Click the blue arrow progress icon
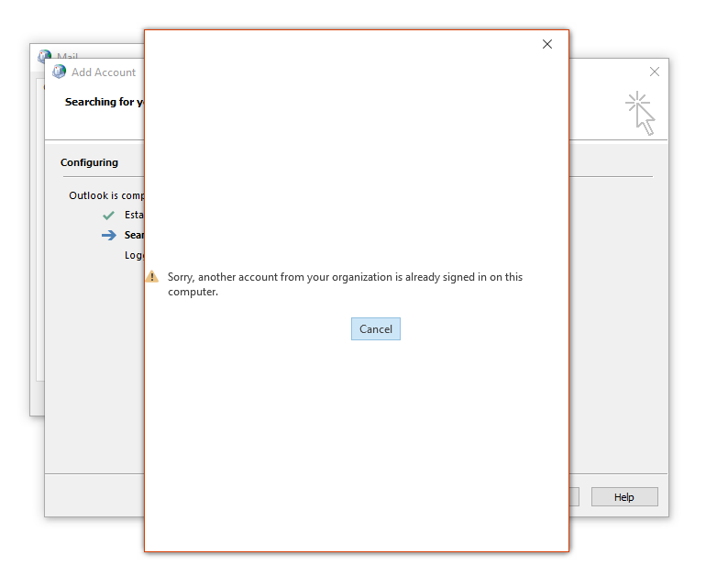The image size is (728, 566). tap(108, 235)
